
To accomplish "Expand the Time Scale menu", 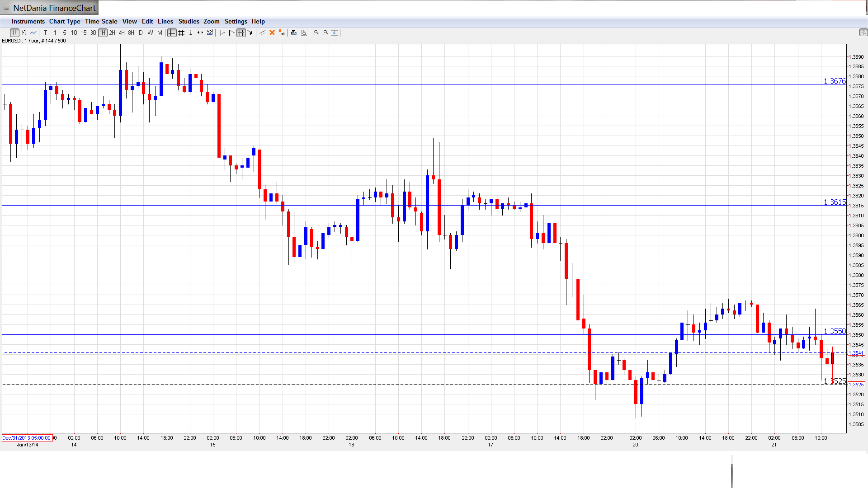I will tap(101, 21).
